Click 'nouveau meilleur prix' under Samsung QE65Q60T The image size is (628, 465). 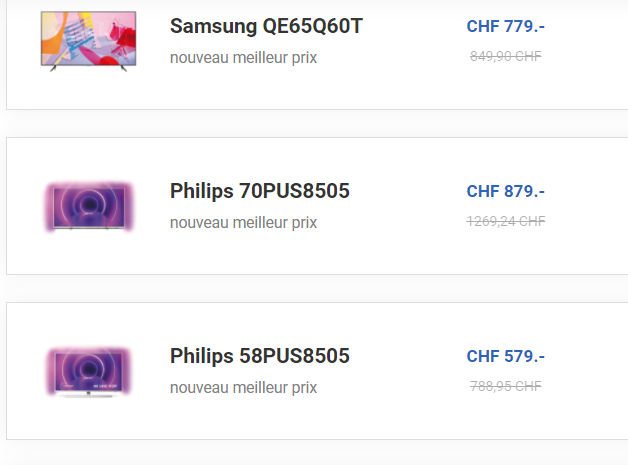(244, 58)
